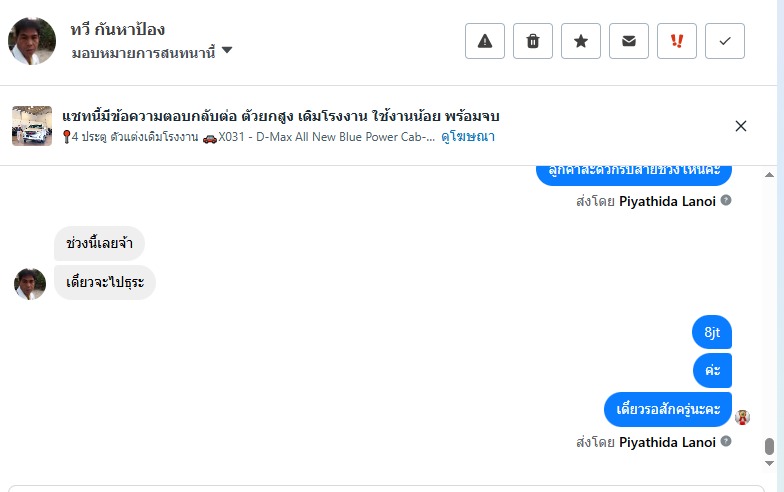Screen dimensions: 784x492
Task: Click the warning triangle spam icon
Action: [x=485, y=41]
